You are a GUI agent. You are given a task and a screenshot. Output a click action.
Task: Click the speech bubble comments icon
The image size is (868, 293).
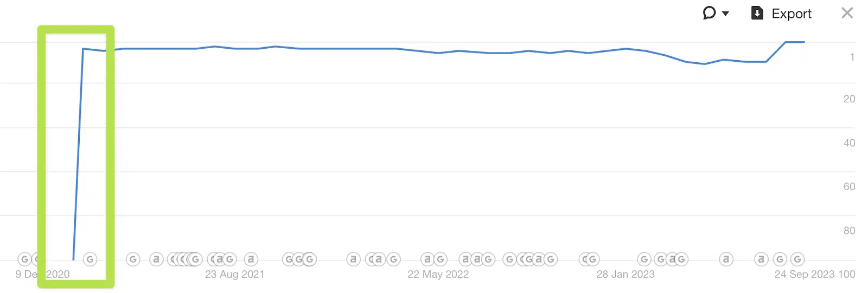(709, 13)
